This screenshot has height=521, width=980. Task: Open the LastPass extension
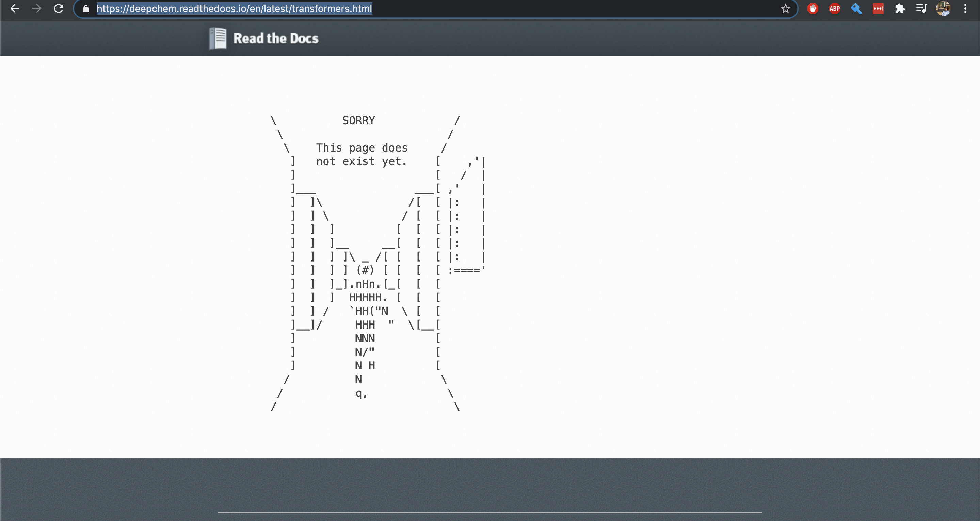(x=878, y=9)
